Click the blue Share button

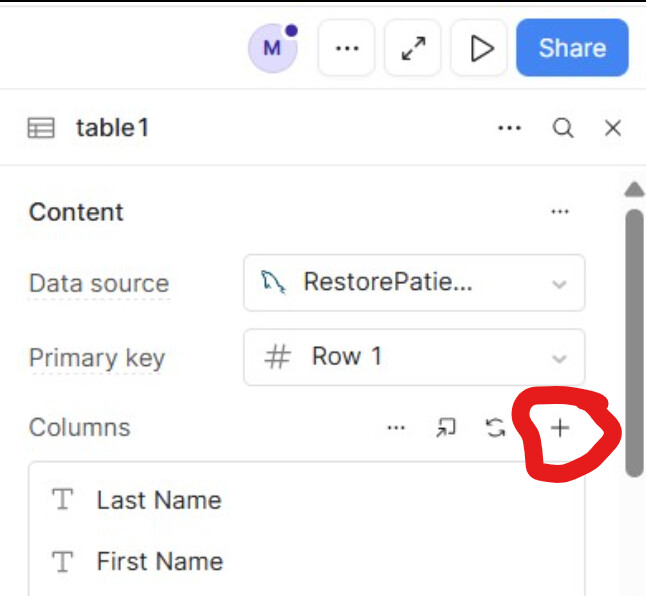click(x=572, y=48)
